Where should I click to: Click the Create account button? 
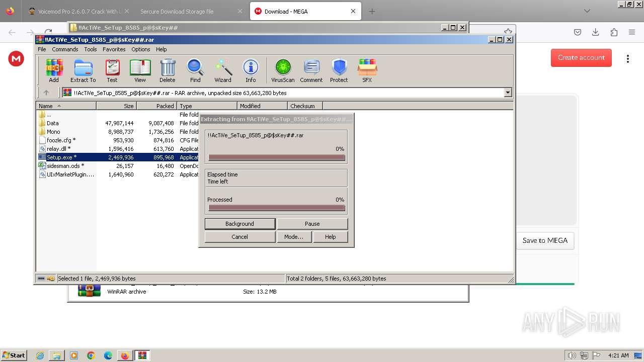click(581, 57)
